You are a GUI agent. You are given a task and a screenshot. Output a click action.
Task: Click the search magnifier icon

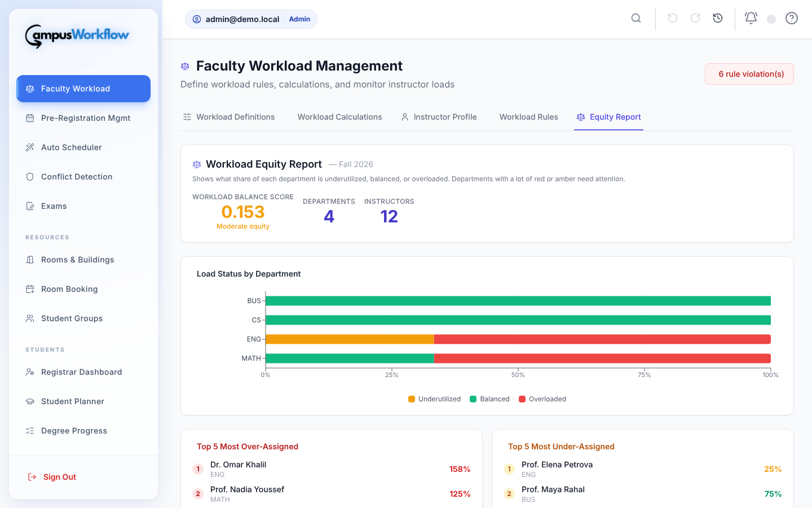click(x=636, y=19)
